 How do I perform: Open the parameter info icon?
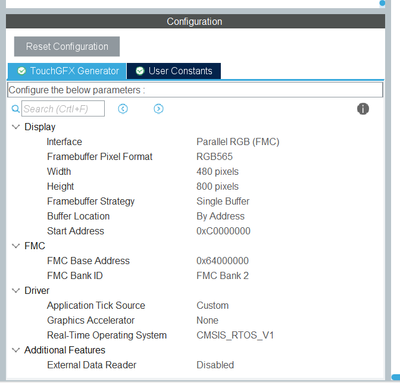[363, 109]
